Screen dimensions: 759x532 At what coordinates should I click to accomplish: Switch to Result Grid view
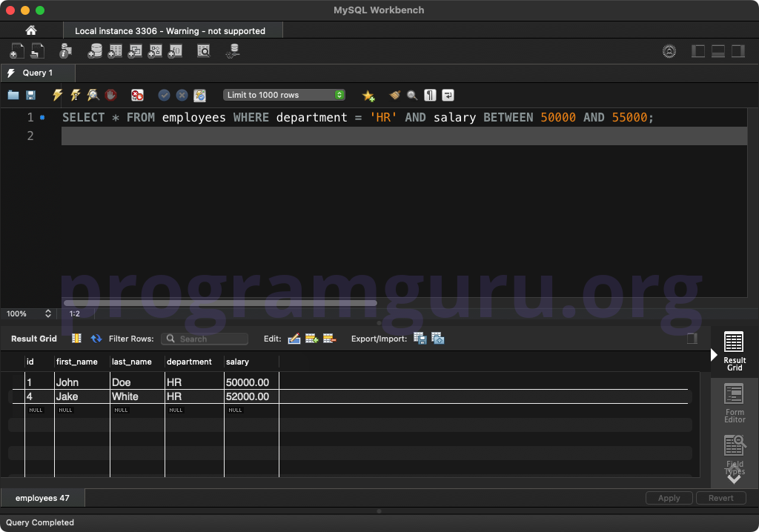pos(735,351)
